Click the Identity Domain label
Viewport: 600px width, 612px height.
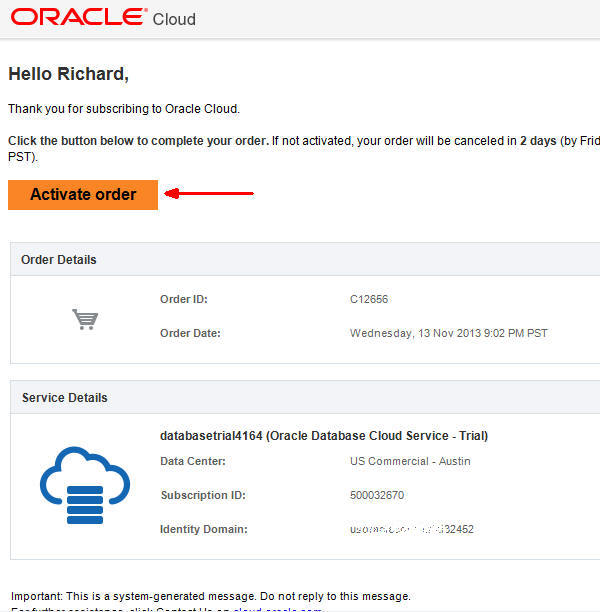click(204, 528)
